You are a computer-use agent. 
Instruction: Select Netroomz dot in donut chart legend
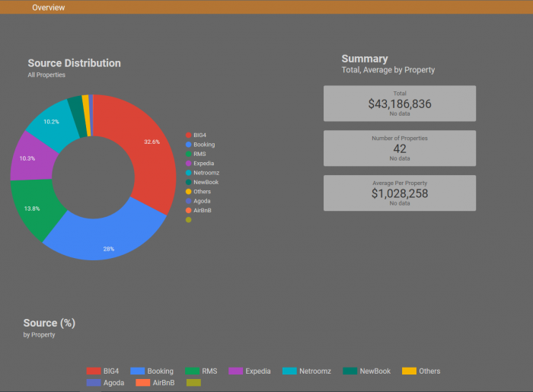pyautogui.click(x=188, y=173)
